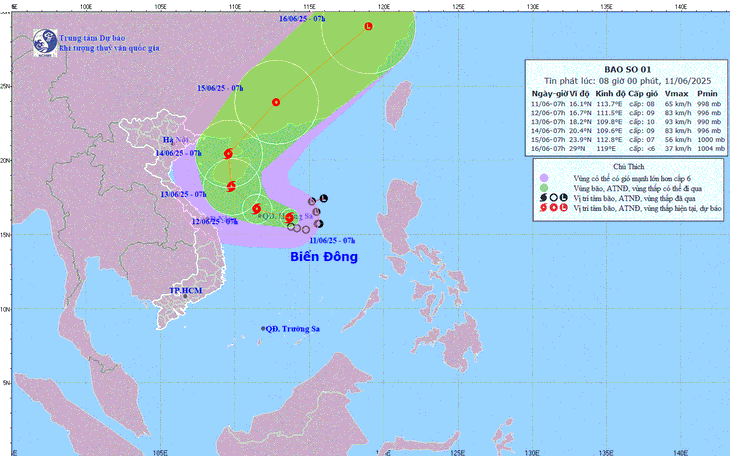This screenshot has width=730, height=456.
Task: Click the '13/06/25 - 07h' map date label
Action: (183, 194)
